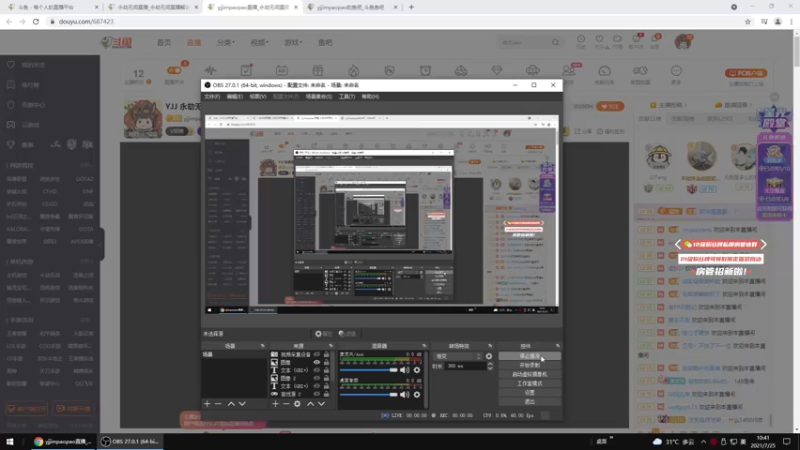Expand the 视频 dropdown in Douyu navigation
800x450 pixels.
[x=259, y=42]
